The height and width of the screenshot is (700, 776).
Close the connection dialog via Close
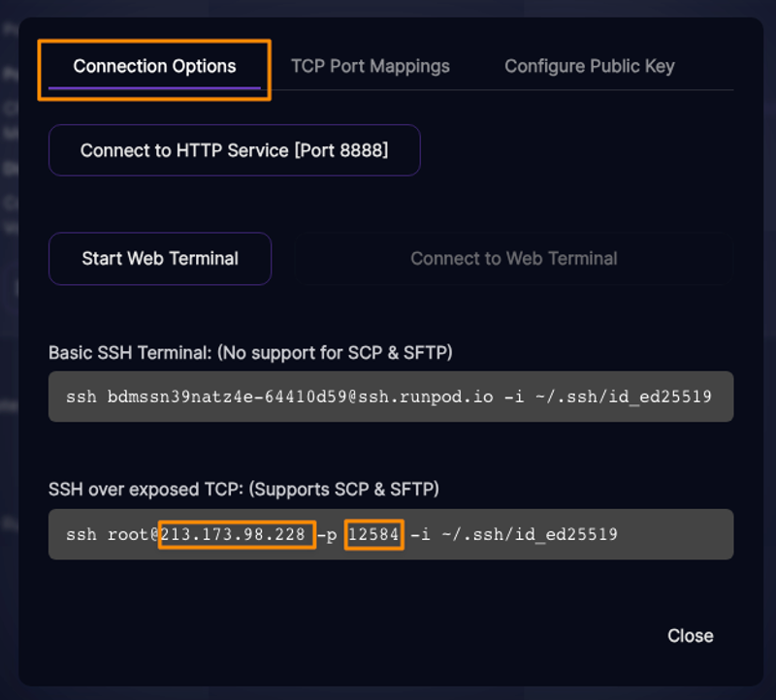coord(691,636)
